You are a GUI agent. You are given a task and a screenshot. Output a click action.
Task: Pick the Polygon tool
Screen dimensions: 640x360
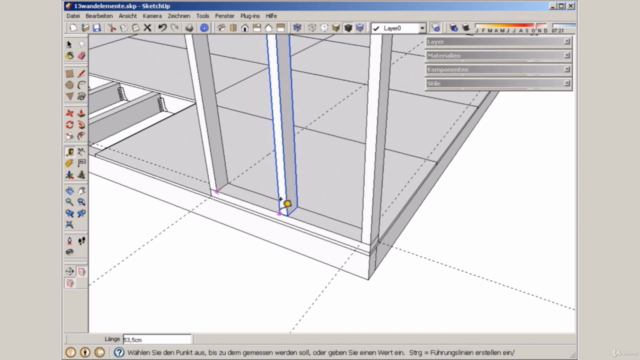69,96
